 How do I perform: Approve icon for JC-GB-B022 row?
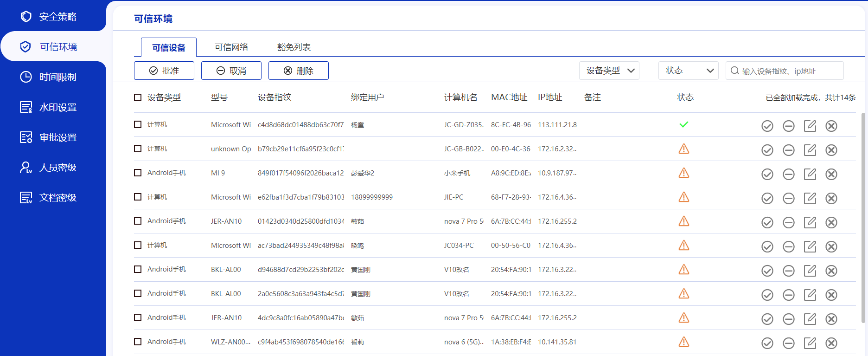(767, 150)
